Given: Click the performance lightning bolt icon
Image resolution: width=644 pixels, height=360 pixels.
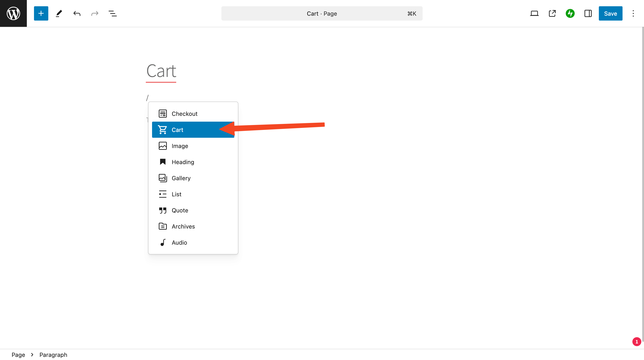Looking at the screenshot, I should pyautogui.click(x=570, y=13).
